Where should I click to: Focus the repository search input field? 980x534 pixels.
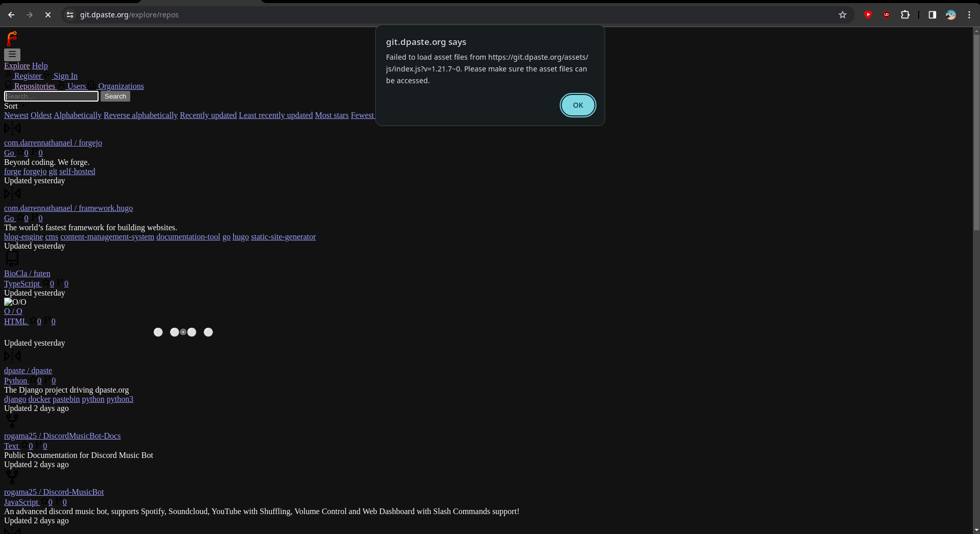(x=51, y=96)
